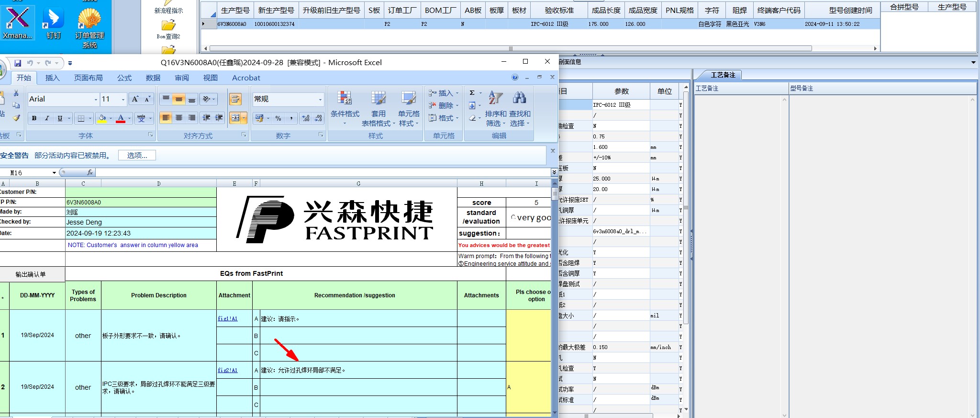Apply red font color A
The image size is (980, 418).
coord(121,118)
